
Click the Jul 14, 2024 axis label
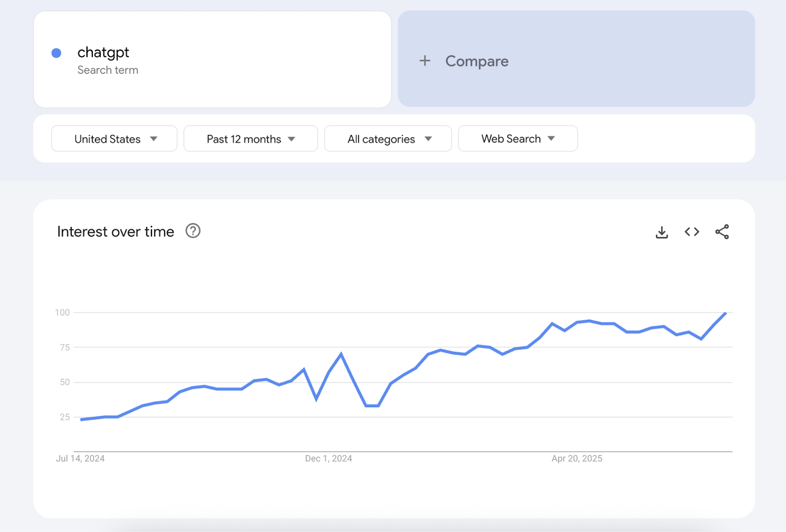[x=80, y=458]
